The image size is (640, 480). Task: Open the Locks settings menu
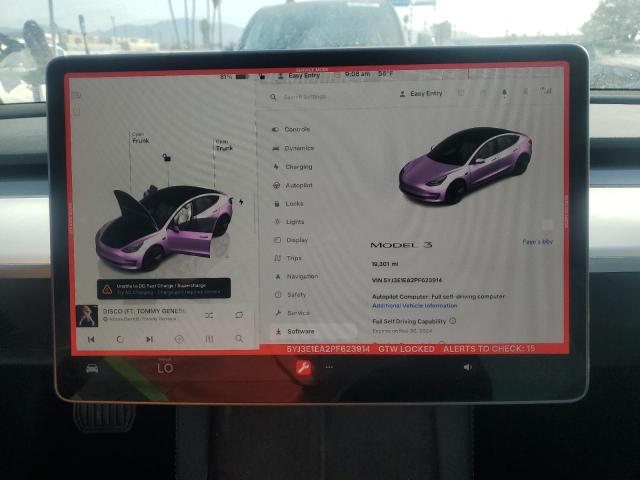tap(289, 203)
